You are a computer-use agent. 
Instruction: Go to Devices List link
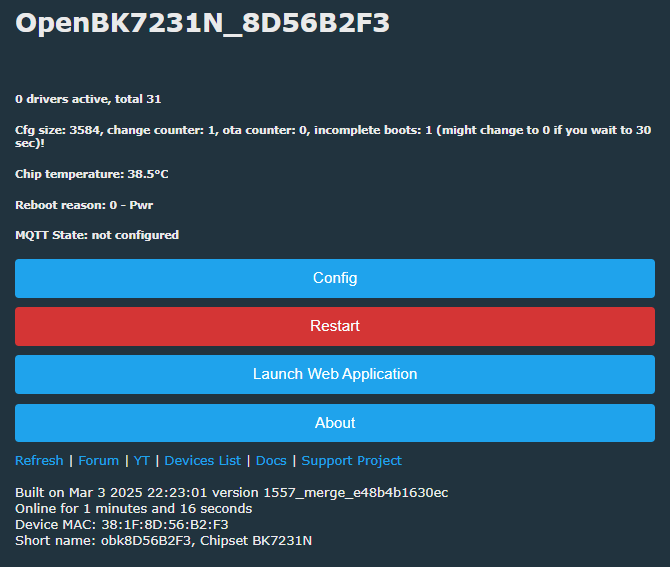(x=203, y=461)
